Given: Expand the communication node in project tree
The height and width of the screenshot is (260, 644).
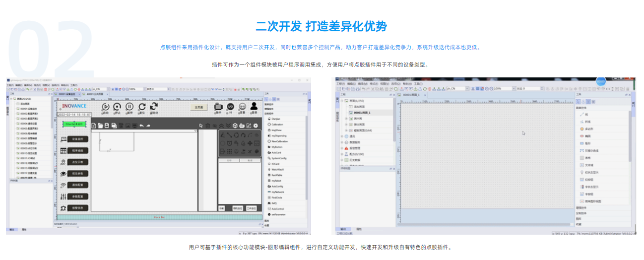Looking at the screenshot, I should pyautogui.click(x=342, y=136).
